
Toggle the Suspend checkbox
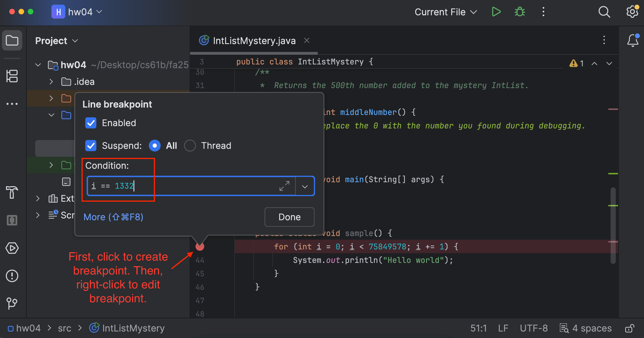point(91,146)
